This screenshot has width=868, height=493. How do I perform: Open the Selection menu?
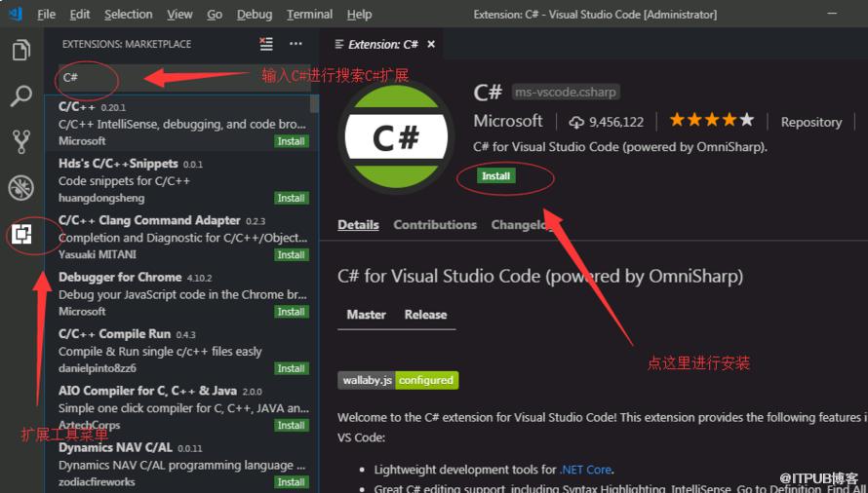(129, 15)
